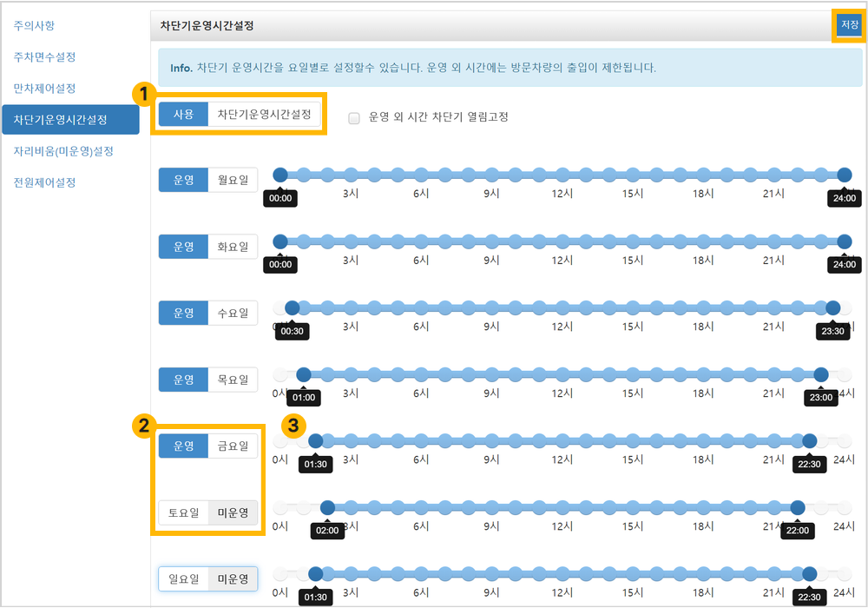Click the 24시 point on 금요일 slider
This screenshot has height=608, width=868.
845,441
